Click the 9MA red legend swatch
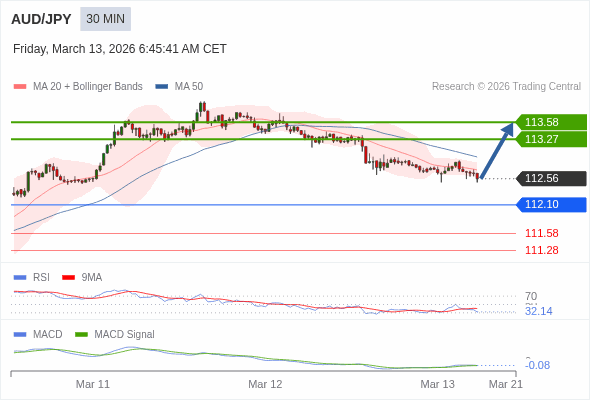The width and height of the screenshot is (590, 400). [68, 278]
